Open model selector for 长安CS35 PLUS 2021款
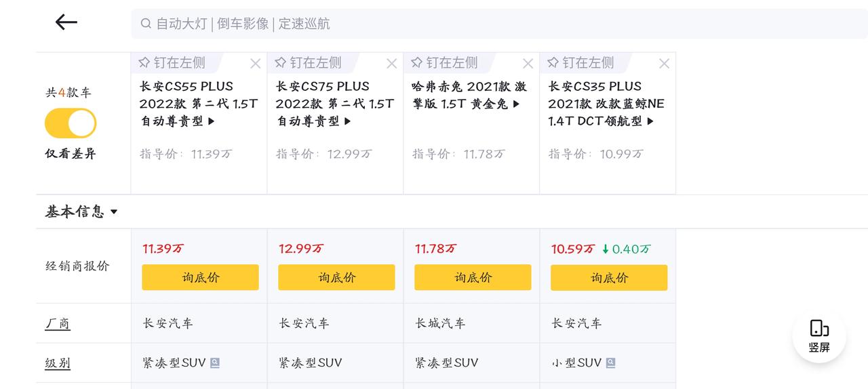 606,104
